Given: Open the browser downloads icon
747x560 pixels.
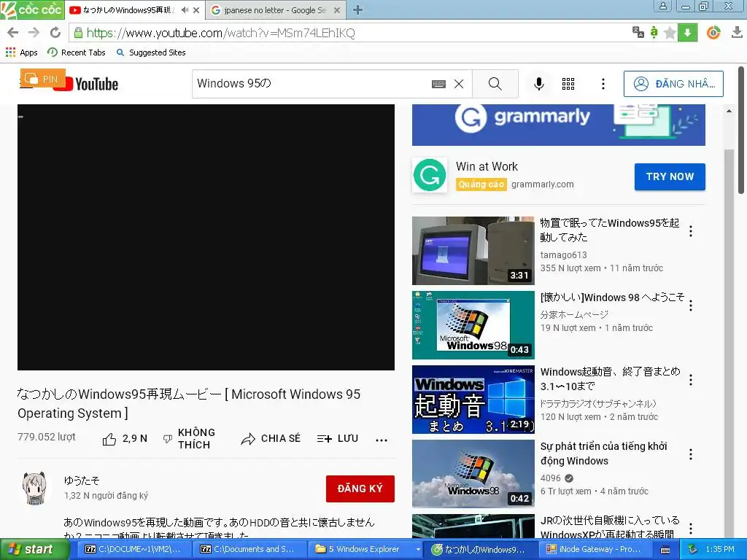Looking at the screenshot, I should tap(737, 32).
